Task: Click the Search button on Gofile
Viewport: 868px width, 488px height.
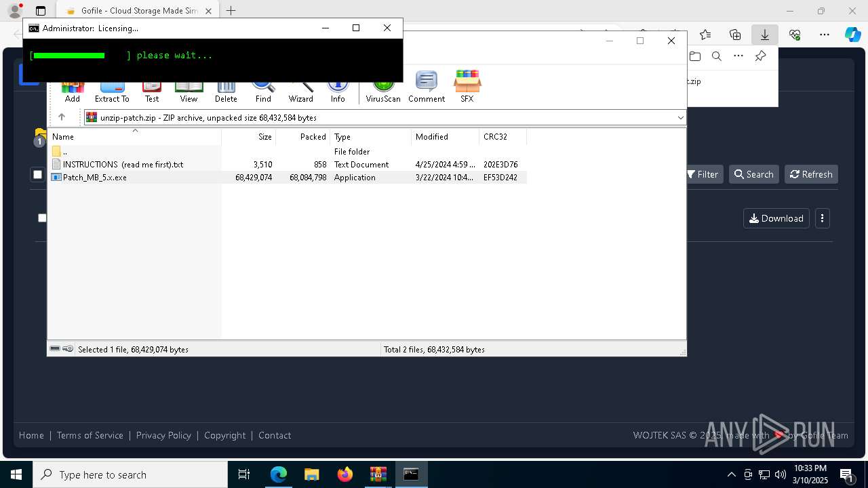Action: 754,174
